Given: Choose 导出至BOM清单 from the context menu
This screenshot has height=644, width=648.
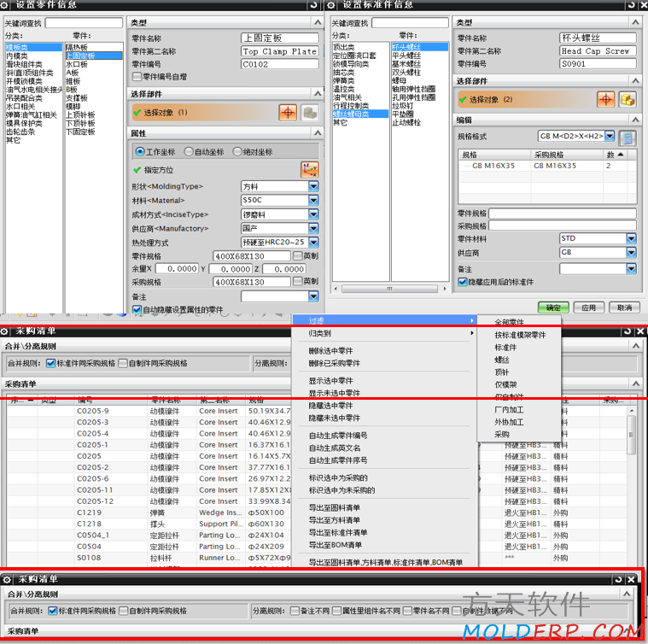Looking at the screenshot, I should point(335,544).
